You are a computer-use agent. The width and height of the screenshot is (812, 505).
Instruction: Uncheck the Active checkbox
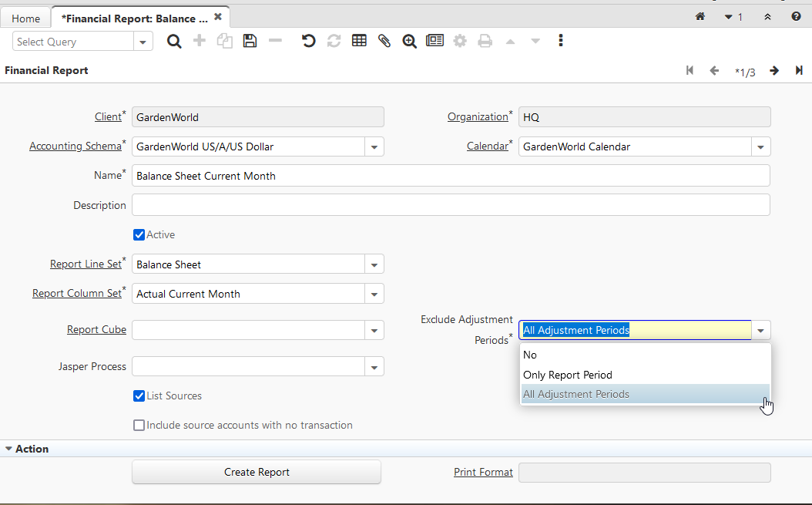tap(139, 235)
